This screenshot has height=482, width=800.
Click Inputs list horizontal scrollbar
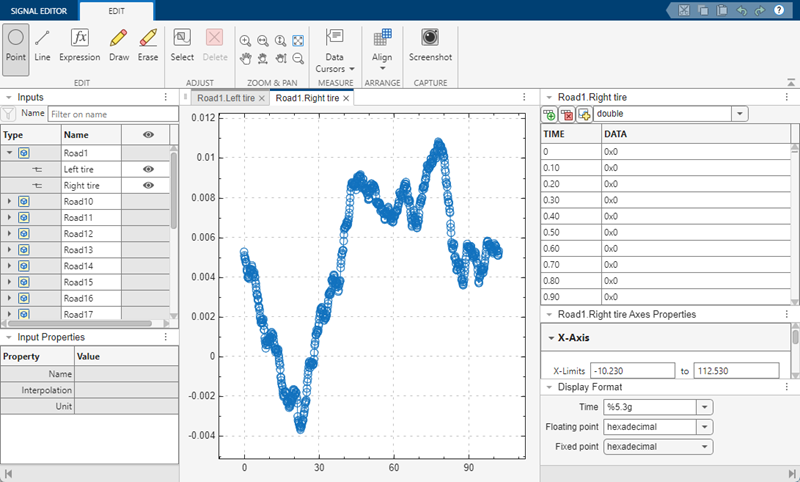[x=80, y=323]
